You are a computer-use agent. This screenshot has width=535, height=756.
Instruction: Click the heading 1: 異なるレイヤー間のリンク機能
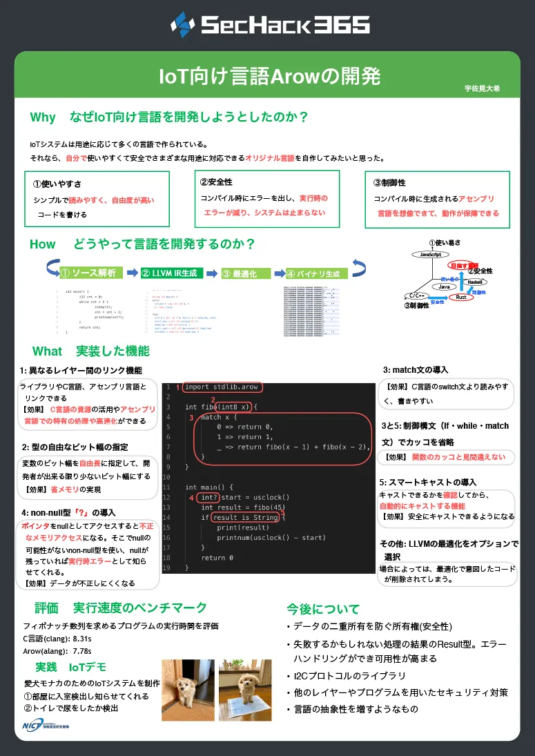81,370
